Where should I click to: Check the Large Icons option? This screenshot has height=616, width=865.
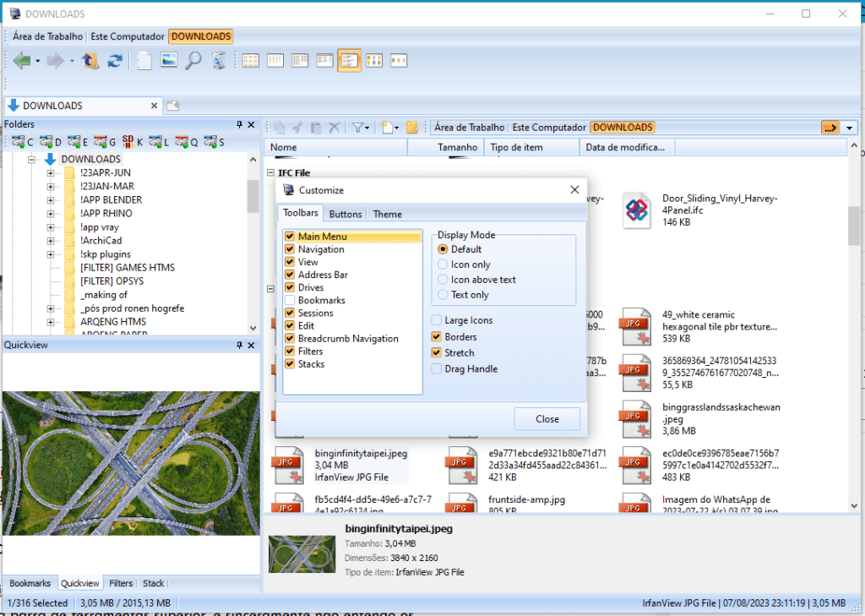437,320
